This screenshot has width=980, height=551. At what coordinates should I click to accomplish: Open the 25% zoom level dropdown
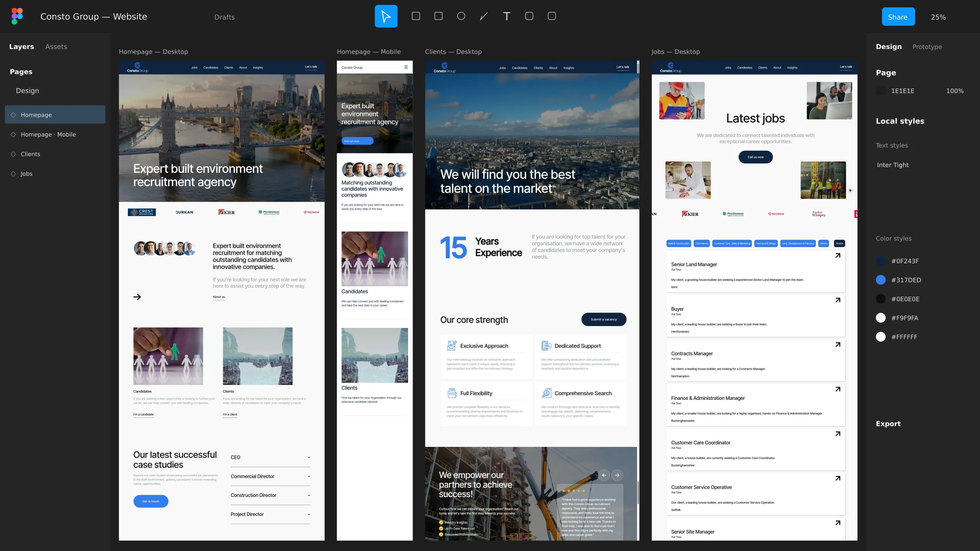pos(938,17)
